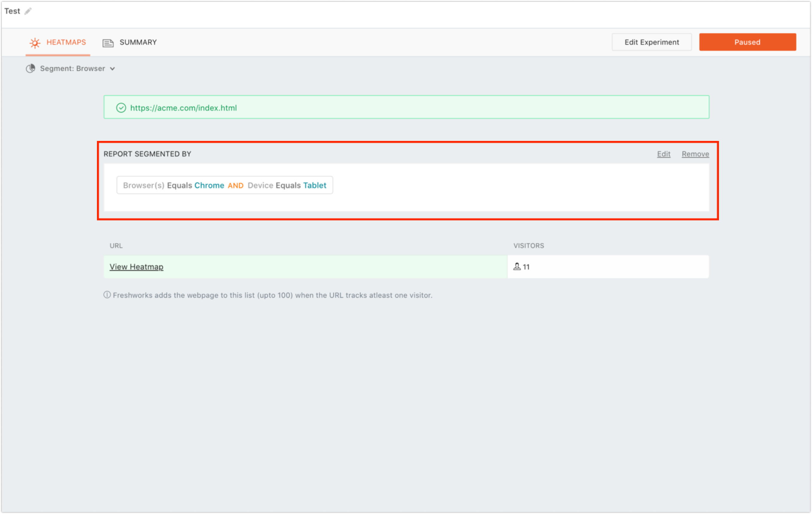Click the segment pie chart icon
This screenshot has width=812, height=514.
click(31, 69)
